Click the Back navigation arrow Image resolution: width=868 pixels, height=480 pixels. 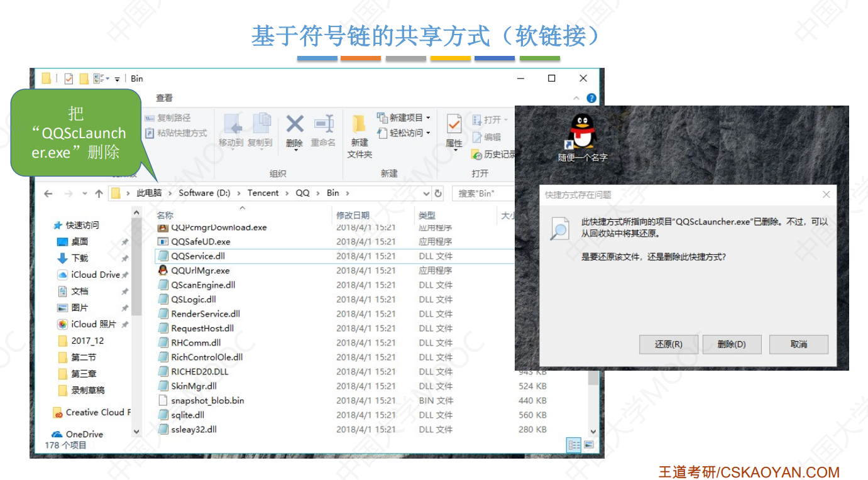point(48,194)
